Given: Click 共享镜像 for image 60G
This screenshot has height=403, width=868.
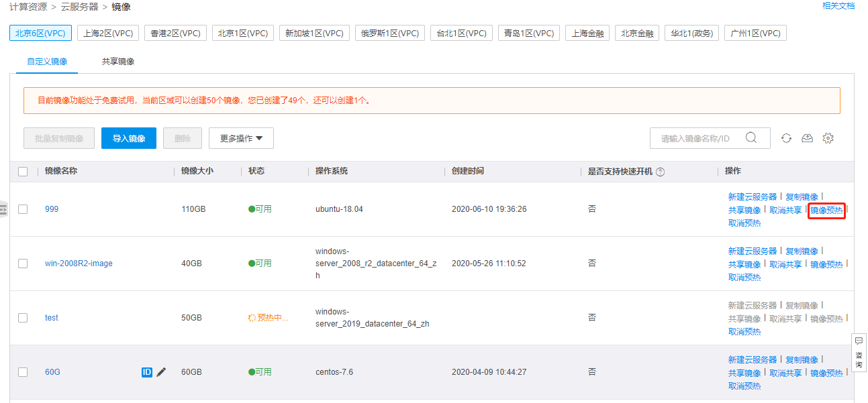Looking at the screenshot, I should click(744, 373).
